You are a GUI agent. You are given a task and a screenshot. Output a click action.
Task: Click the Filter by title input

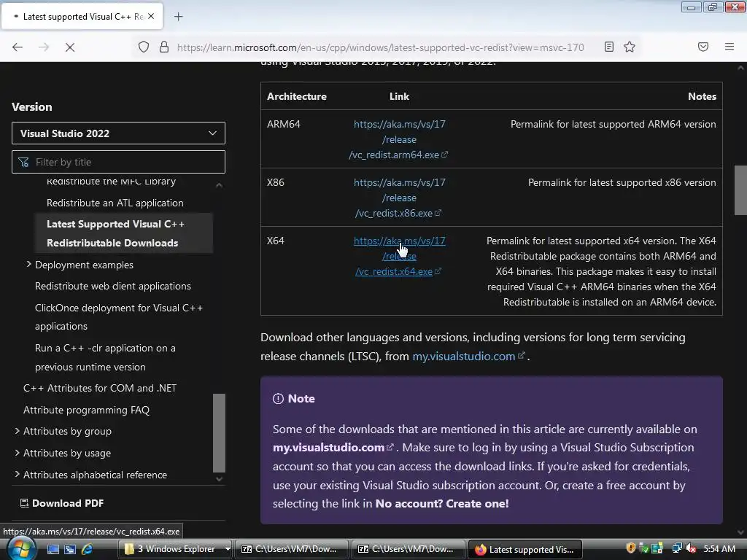click(118, 162)
